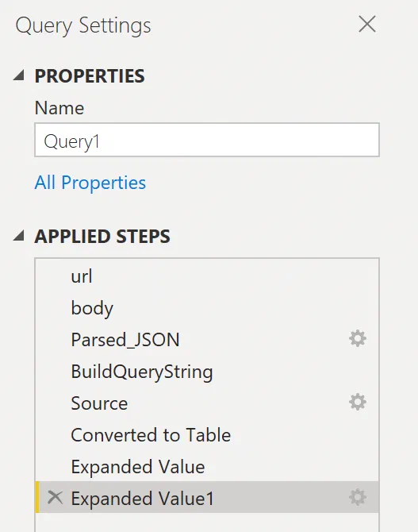The width and height of the screenshot is (418, 532).
Task: Open settings gear for Expanded Value1 step
Action: click(x=358, y=497)
